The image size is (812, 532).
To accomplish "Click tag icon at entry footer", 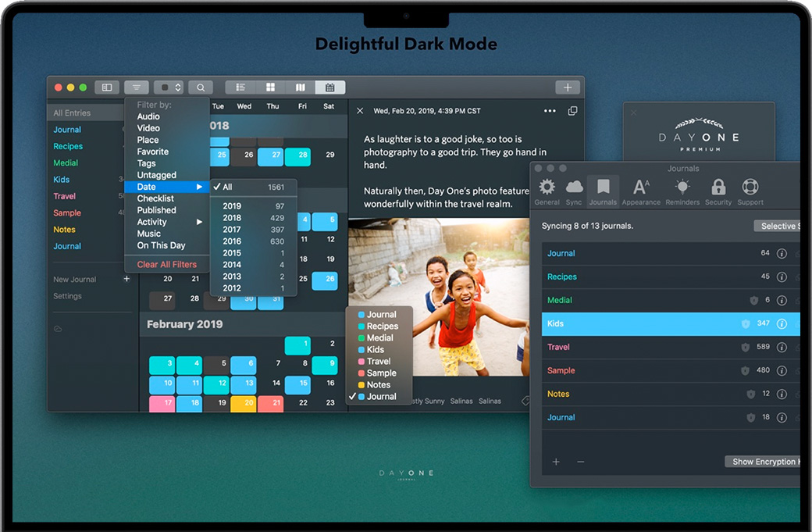I will click(x=525, y=401).
